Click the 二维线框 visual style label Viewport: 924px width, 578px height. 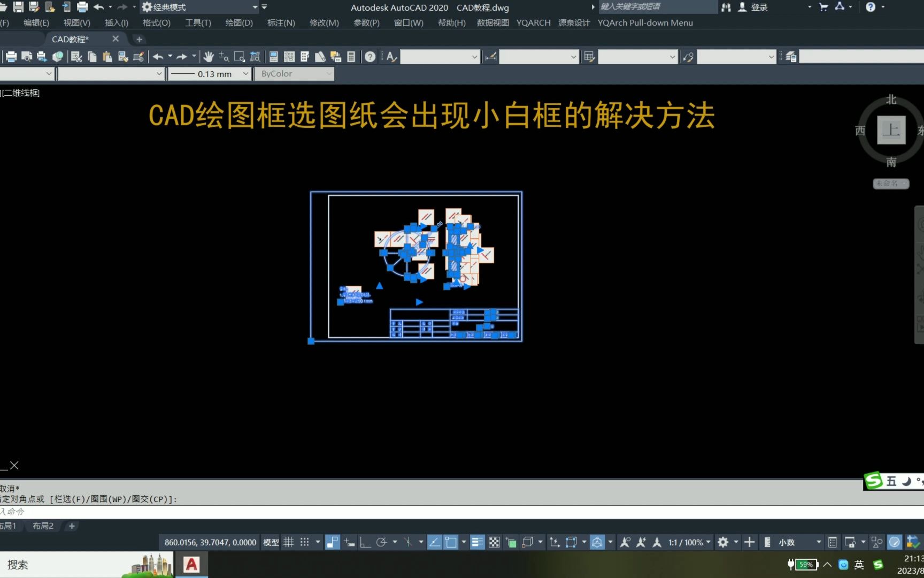click(21, 93)
